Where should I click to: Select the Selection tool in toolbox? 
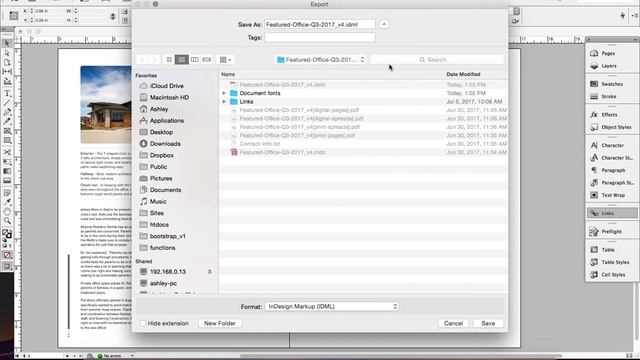coord(7,43)
